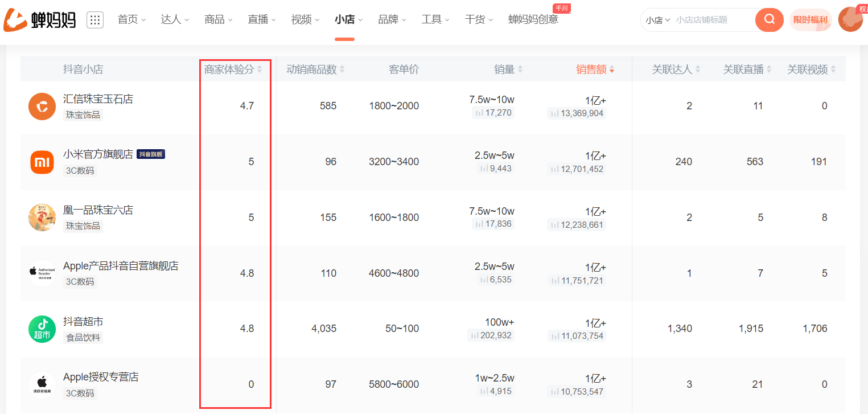Viewport: 868px width, 414px height.
Task: Click the 限时福利 button
Action: click(x=811, y=20)
